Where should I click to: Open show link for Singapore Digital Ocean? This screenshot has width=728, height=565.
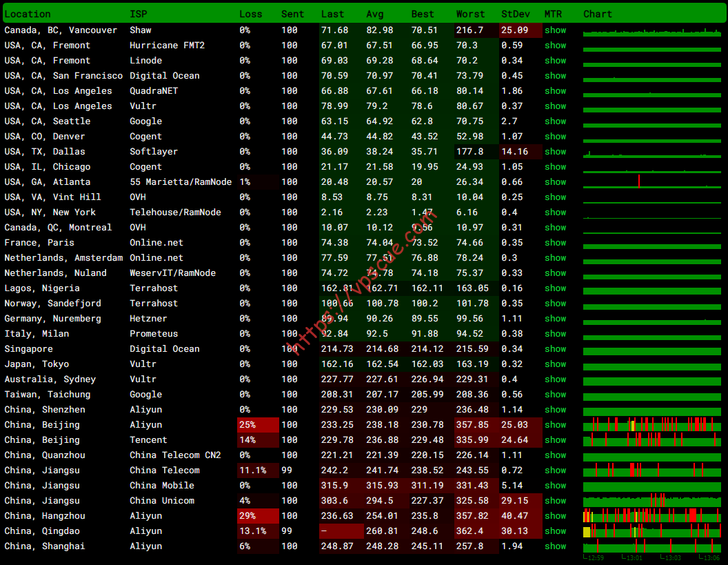(555, 349)
